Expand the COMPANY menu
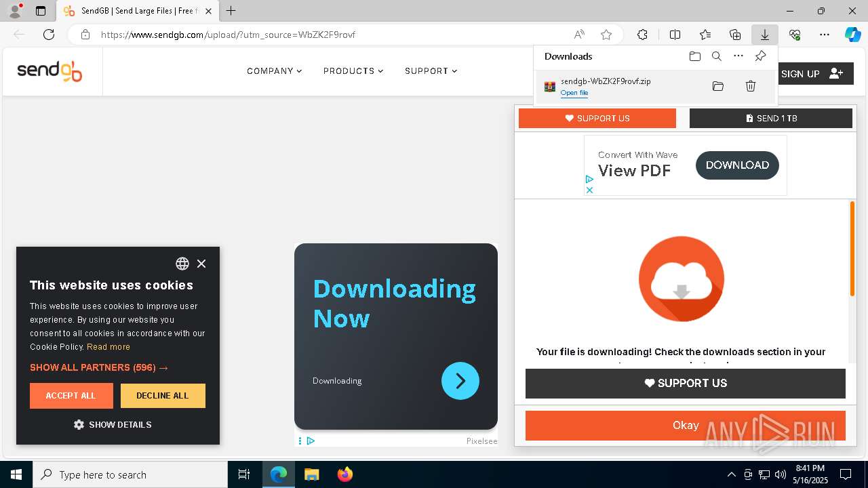Screen dimensions: 868x488 [274, 71]
